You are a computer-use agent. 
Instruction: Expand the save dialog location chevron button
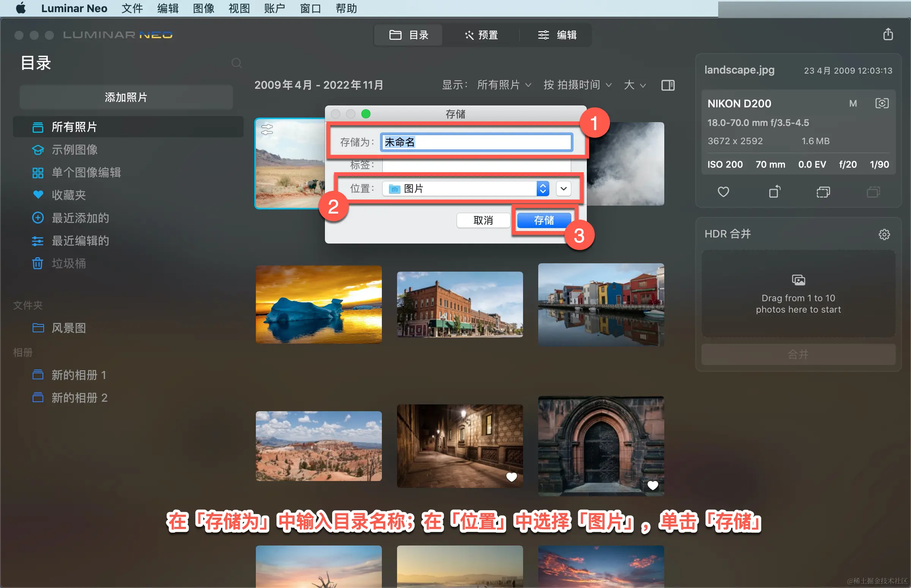click(563, 189)
